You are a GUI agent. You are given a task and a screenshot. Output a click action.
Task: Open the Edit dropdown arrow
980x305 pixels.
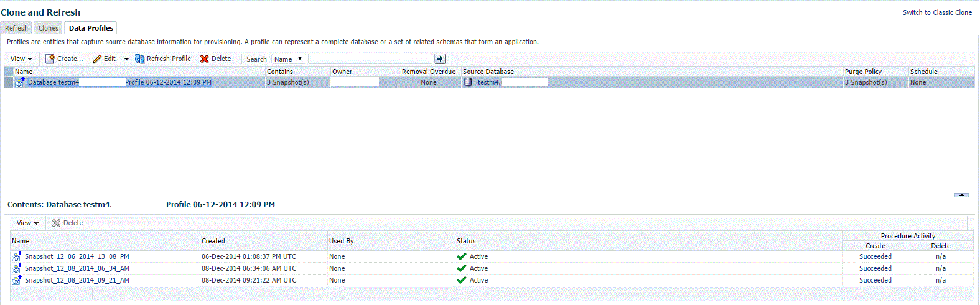point(126,59)
